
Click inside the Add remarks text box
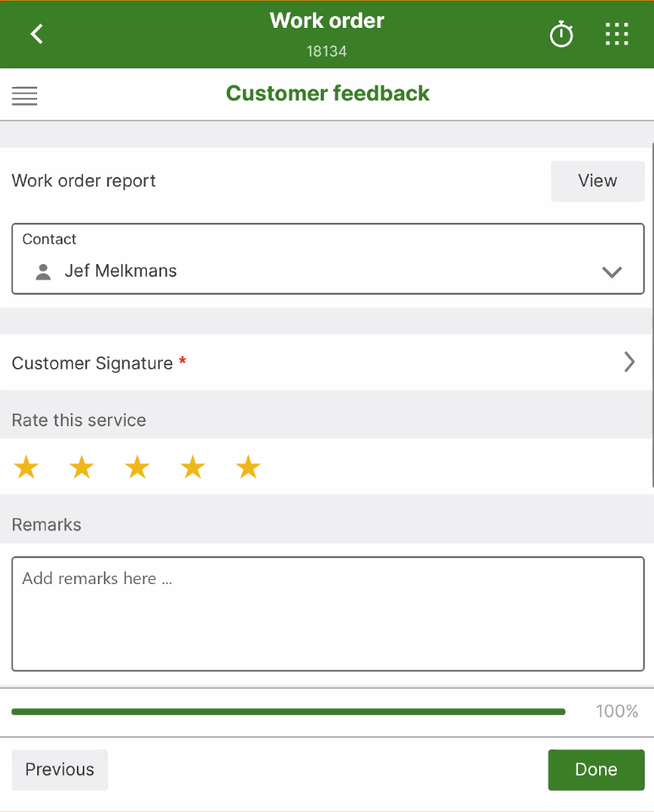(x=327, y=614)
